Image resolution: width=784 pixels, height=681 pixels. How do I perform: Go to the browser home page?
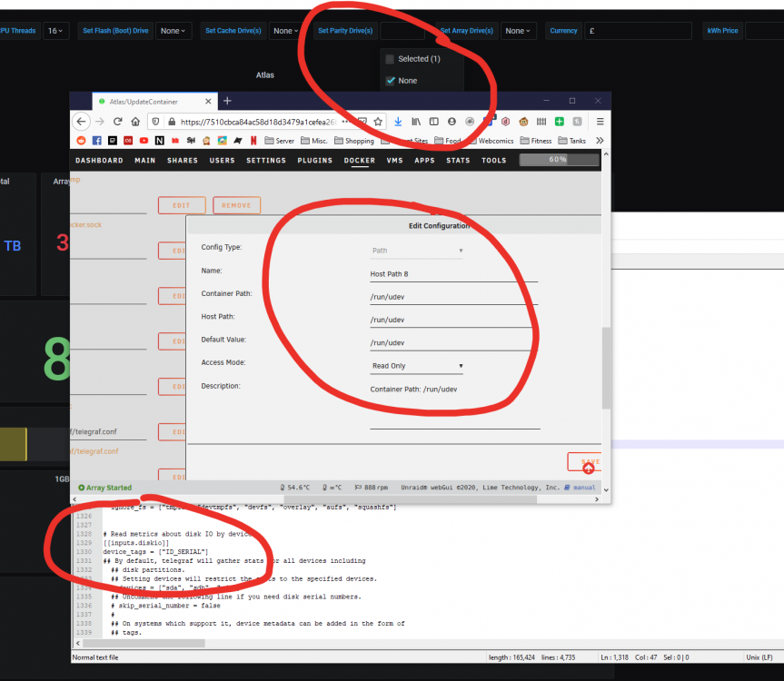(135, 122)
